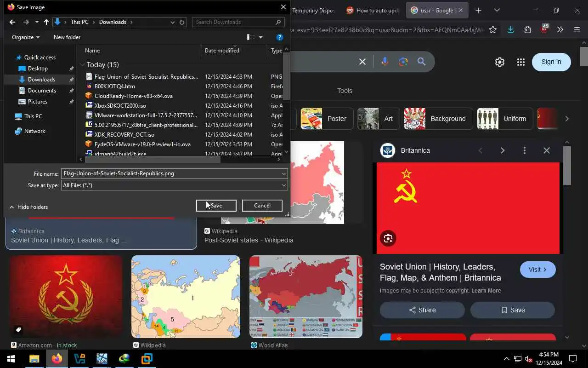Open recent locations dropdown arrow
Image resolution: width=588 pixels, height=368 pixels.
click(37, 22)
